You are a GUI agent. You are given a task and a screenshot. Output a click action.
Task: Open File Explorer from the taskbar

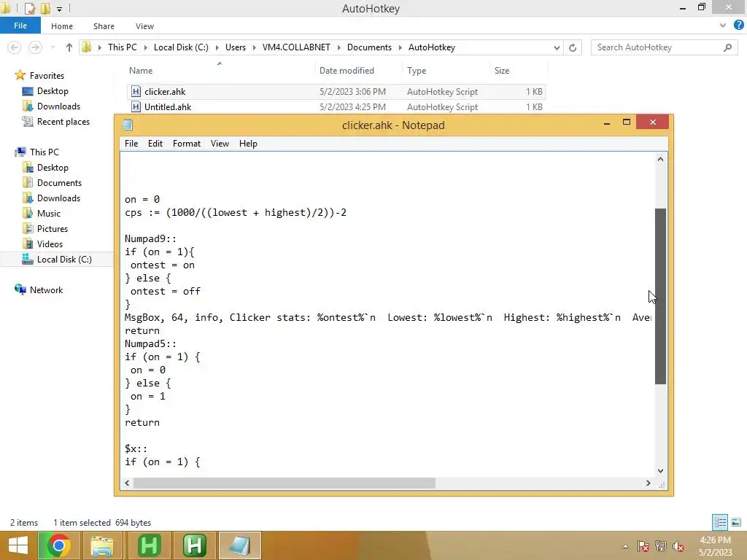coord(102,545)
